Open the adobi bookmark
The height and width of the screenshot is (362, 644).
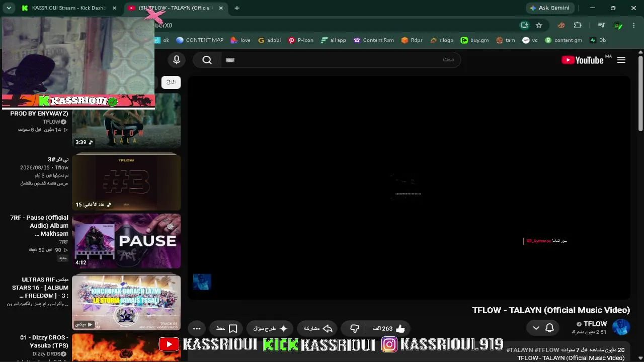[x=269, y=40]
